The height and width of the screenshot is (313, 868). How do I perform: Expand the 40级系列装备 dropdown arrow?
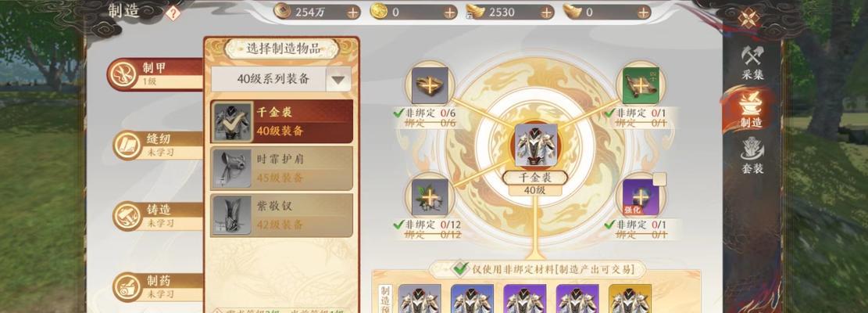click(x=338, y=80)
